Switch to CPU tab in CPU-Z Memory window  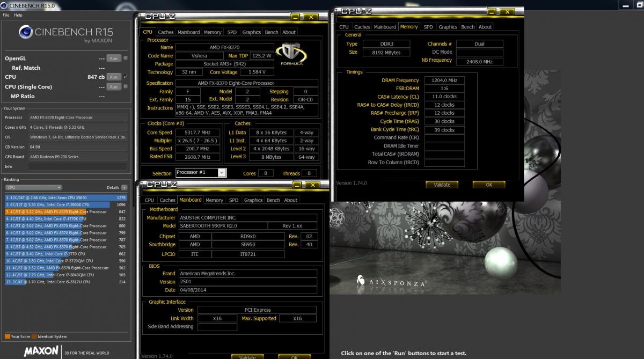coord(344,27)
